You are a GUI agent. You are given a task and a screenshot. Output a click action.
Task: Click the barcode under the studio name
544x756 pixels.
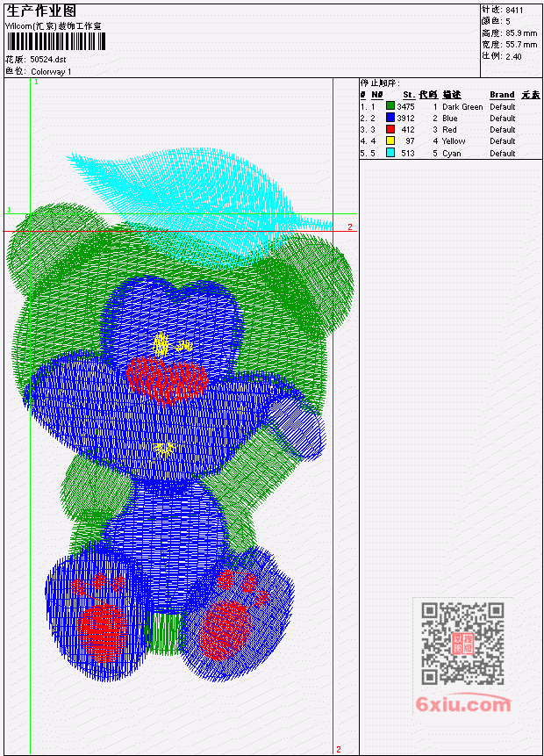(x=56, y=41)
